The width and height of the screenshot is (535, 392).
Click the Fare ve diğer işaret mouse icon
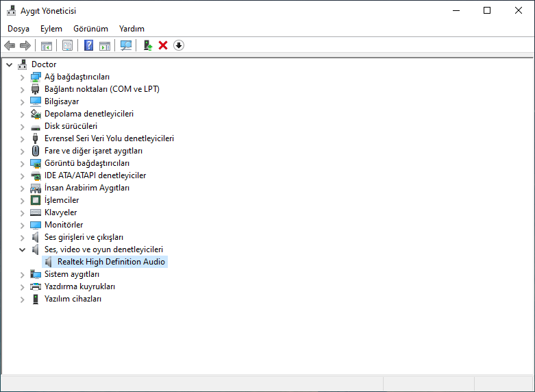point(36,151)
